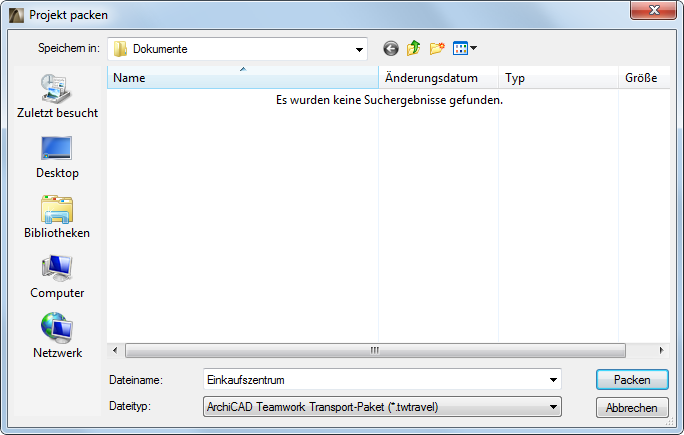684x435 pixels.
Task: Click the Dokumente folder icon in the combo
Action: [120, 49]
